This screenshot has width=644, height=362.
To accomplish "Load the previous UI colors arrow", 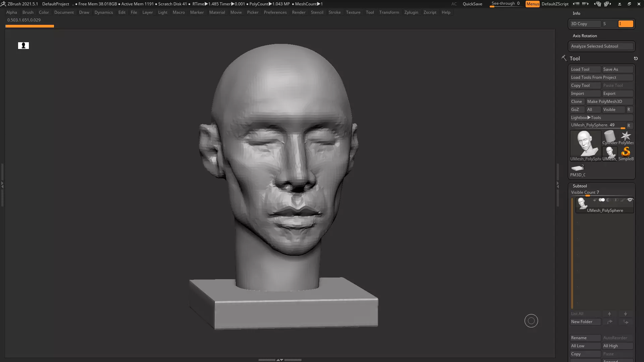I will 576,4.
